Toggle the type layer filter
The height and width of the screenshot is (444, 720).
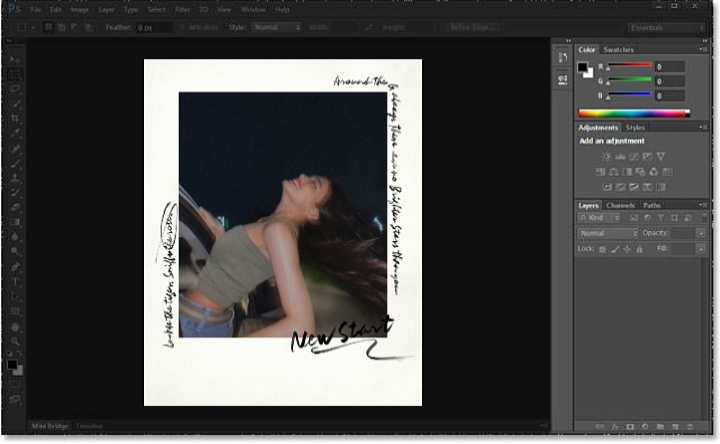(x=659, y=218)
